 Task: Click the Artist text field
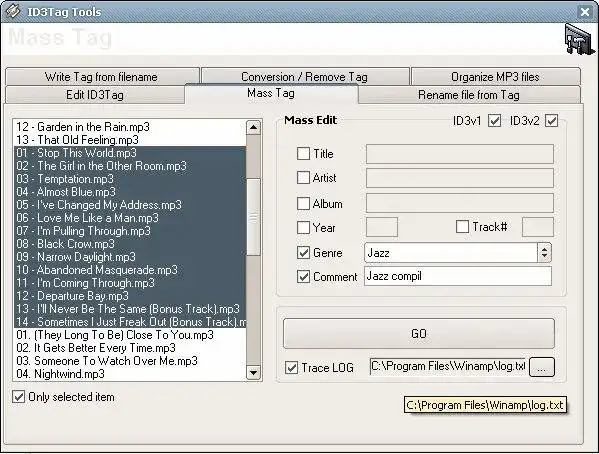pos(460,178)
